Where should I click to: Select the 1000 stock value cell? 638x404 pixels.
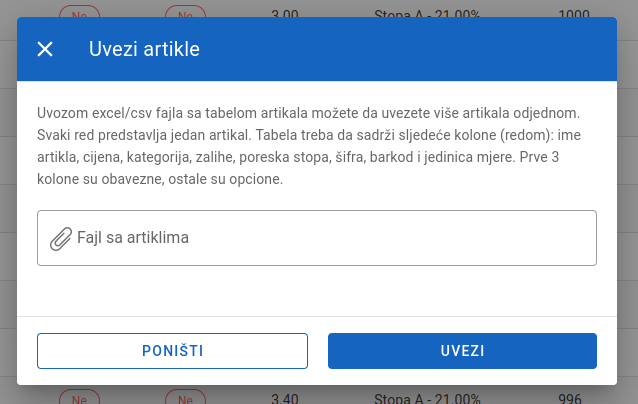tap(574, 13)
